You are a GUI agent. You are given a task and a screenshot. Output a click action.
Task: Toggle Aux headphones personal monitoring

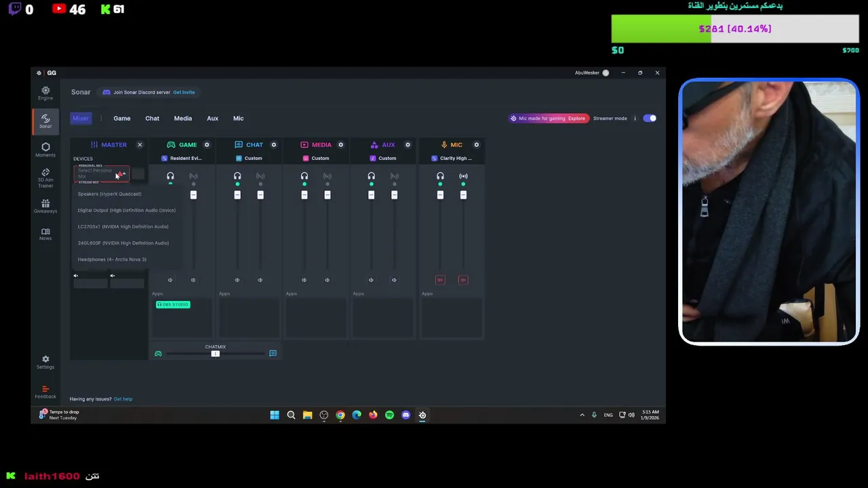coord(371,176)
